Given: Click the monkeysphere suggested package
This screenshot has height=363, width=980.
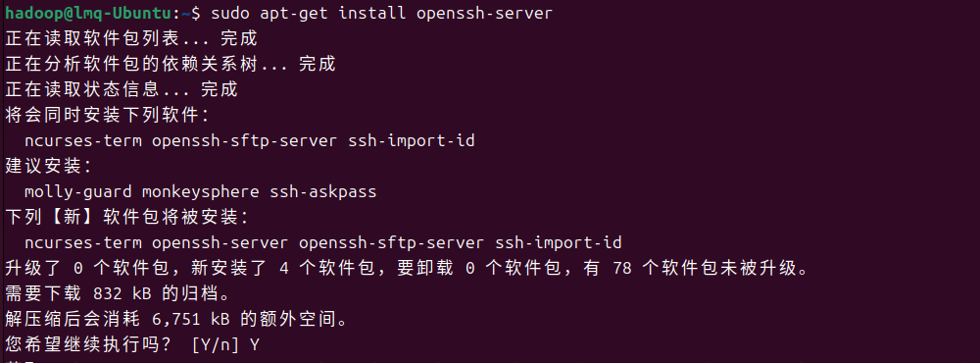Looking at the screenshot, I should point(201,191).
